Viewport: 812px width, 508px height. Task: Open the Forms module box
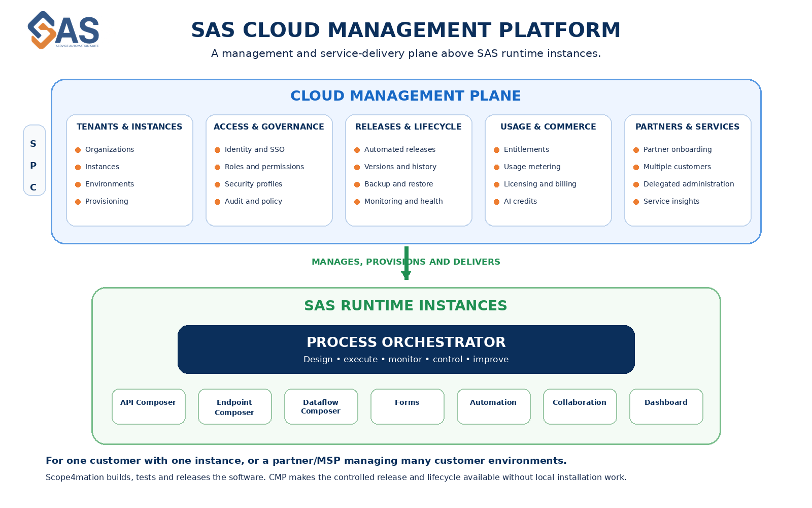(408, 406)
